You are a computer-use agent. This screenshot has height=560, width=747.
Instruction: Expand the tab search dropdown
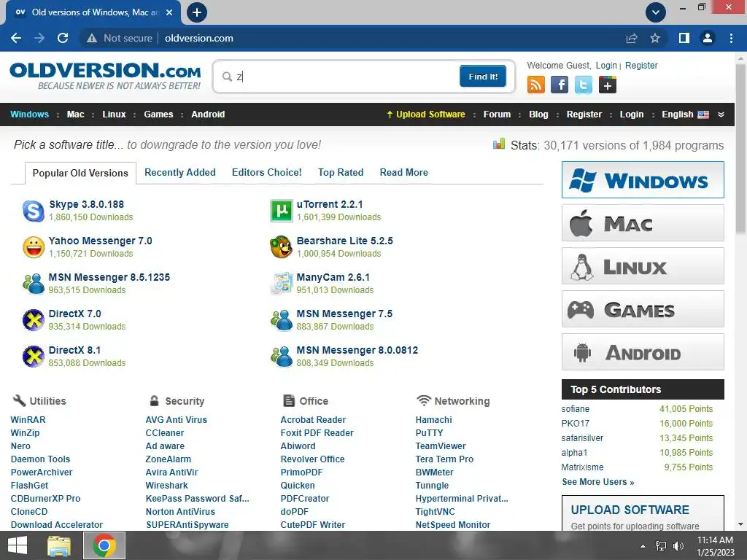[x=656, y=12]
